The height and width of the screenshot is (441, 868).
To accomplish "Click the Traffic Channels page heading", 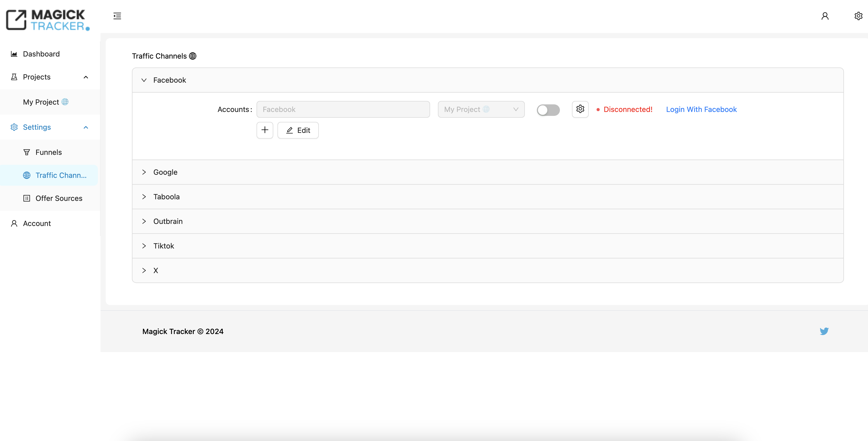I will (159, 56).
